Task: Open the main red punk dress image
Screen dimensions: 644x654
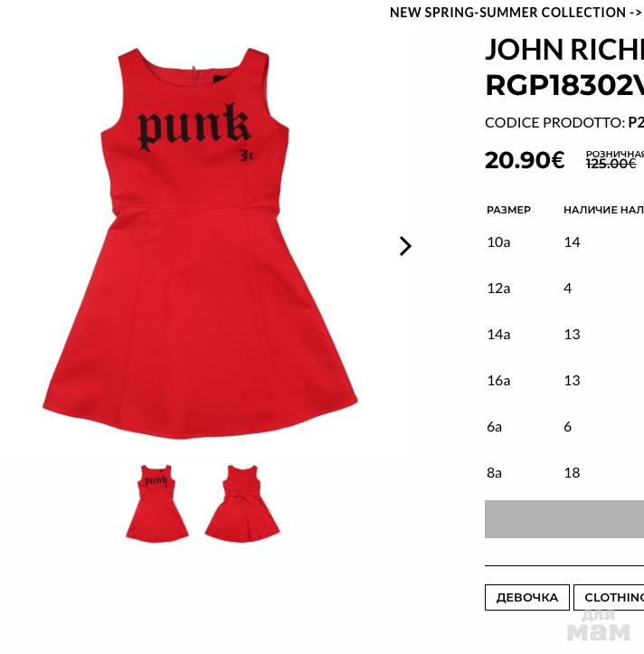Action: 200,242
